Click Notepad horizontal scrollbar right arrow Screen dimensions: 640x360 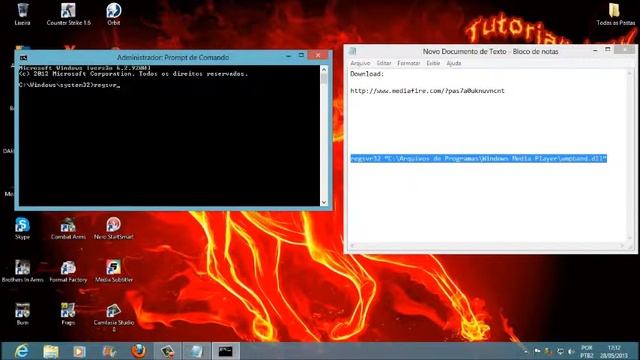622,245
